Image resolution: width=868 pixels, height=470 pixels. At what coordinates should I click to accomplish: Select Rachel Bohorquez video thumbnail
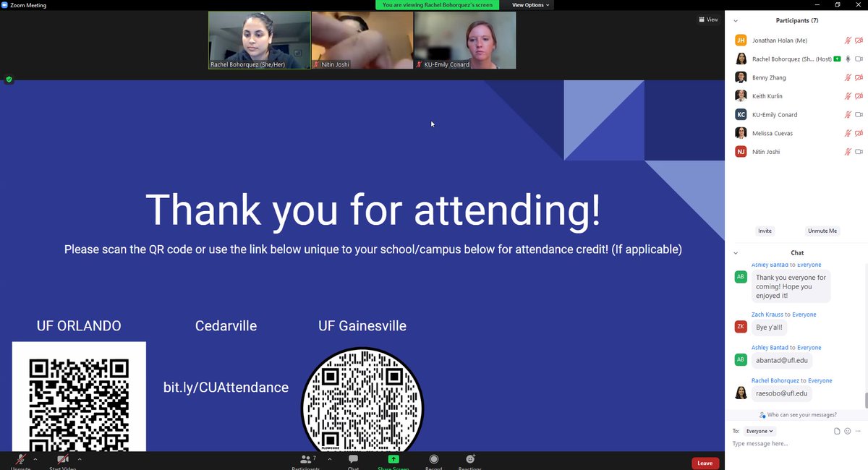(260, 40)
